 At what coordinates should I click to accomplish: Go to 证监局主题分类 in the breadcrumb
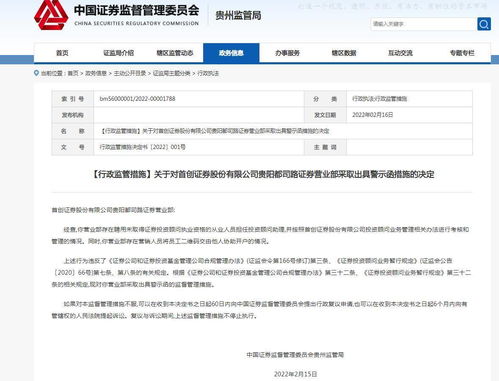(x=172, y=73)
